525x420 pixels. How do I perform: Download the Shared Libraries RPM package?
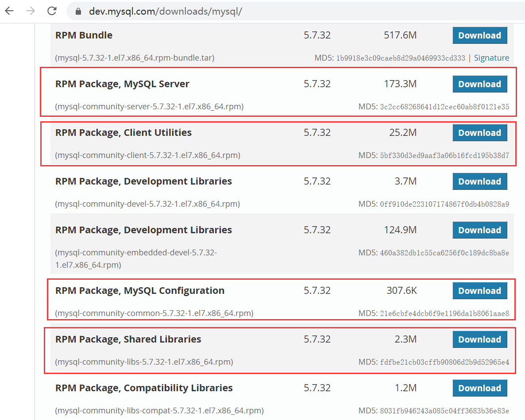click(x=480, y=339)
